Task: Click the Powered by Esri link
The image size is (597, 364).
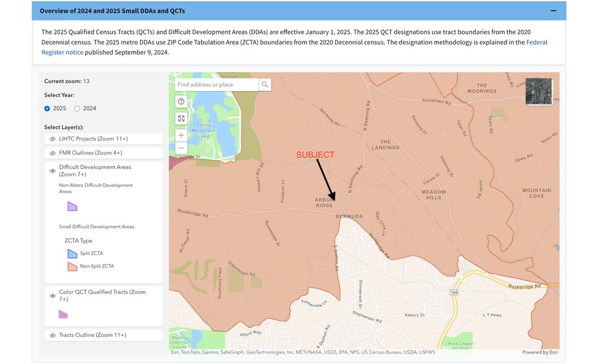Action: (x=541, y=352)
